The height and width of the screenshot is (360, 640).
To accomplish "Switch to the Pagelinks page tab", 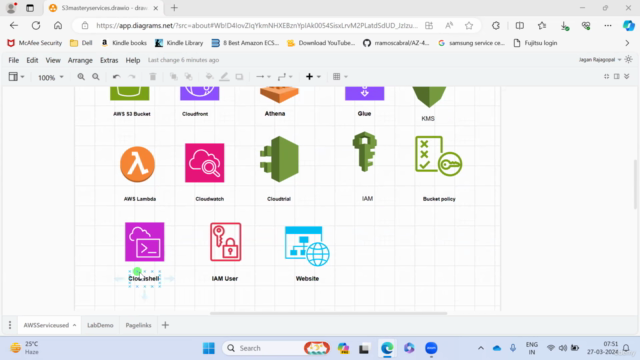I will [x=138, y=325].
